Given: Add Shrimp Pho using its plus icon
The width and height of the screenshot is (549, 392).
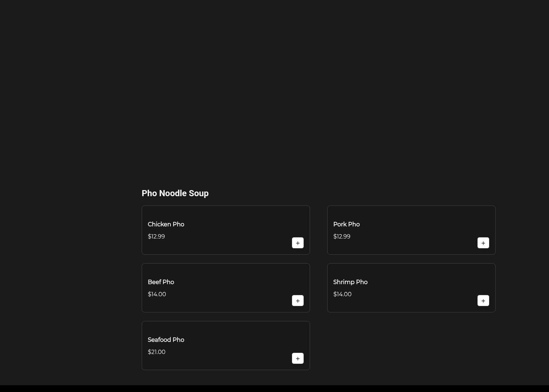Looking at the screenshot, I should tap(483, 301).
